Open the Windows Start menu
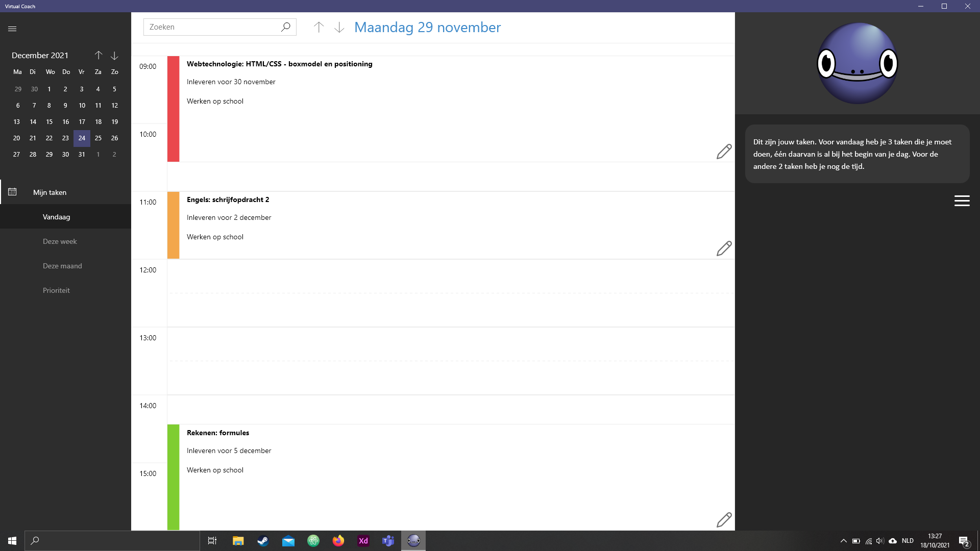This screenshot has height=551, width=980. [12, 541]
